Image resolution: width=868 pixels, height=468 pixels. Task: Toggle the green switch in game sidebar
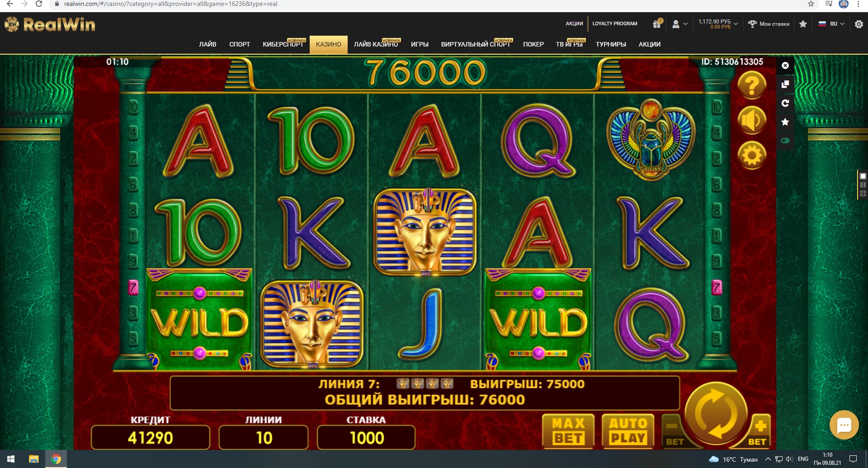(785, 141)
